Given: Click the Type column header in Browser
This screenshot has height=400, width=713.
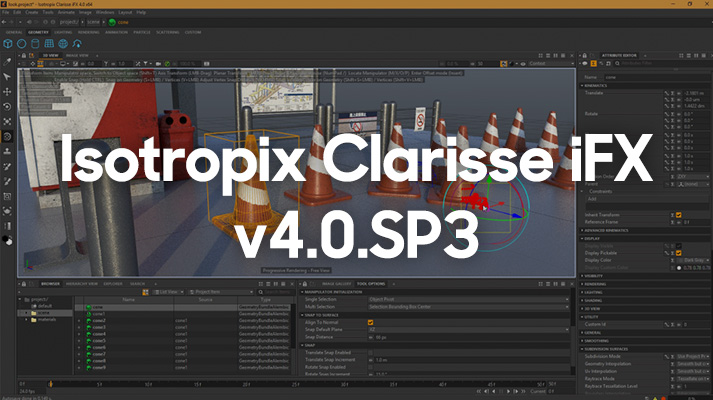Looking at the screenshot, I should click(x=265, y=300).
